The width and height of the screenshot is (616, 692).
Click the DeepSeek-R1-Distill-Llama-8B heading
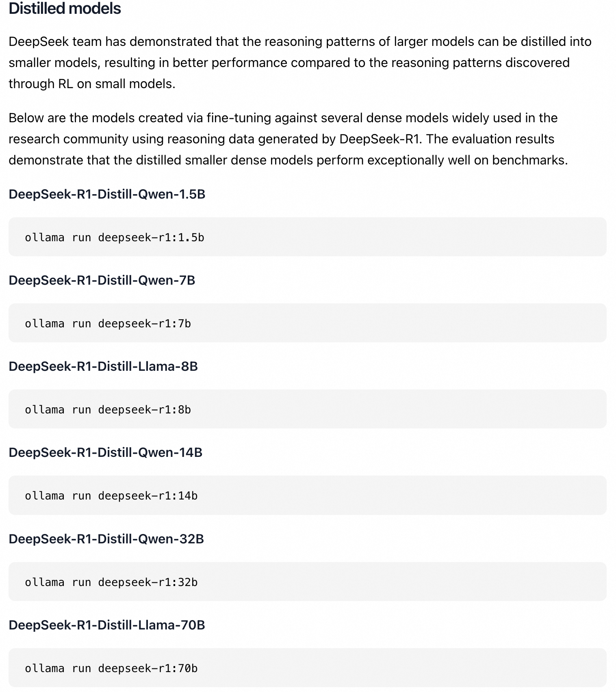point(103,366)
